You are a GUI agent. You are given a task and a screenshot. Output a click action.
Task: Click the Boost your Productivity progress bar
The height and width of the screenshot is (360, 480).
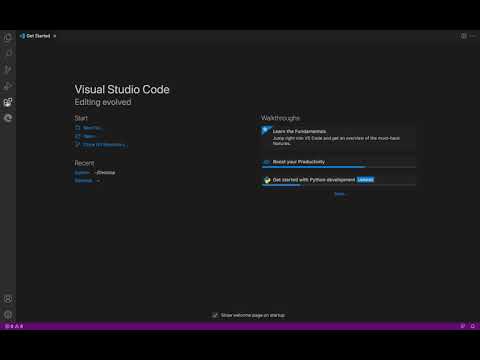(339, 167)
